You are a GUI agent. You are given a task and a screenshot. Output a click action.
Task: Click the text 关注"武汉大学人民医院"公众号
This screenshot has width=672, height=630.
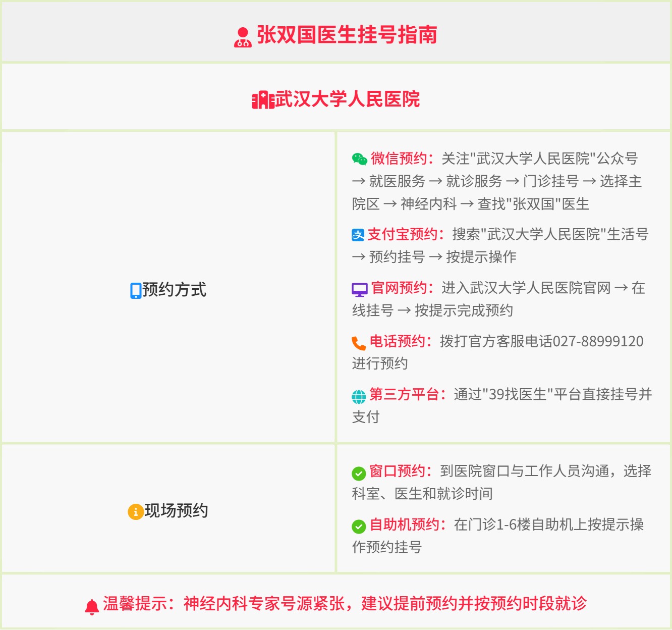pyautogui.click(x=540, y=159)
